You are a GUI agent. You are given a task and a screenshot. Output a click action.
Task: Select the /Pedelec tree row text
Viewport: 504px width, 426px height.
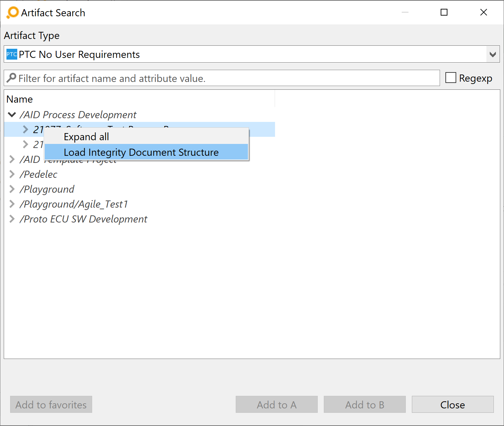click(x=39, y=174)
